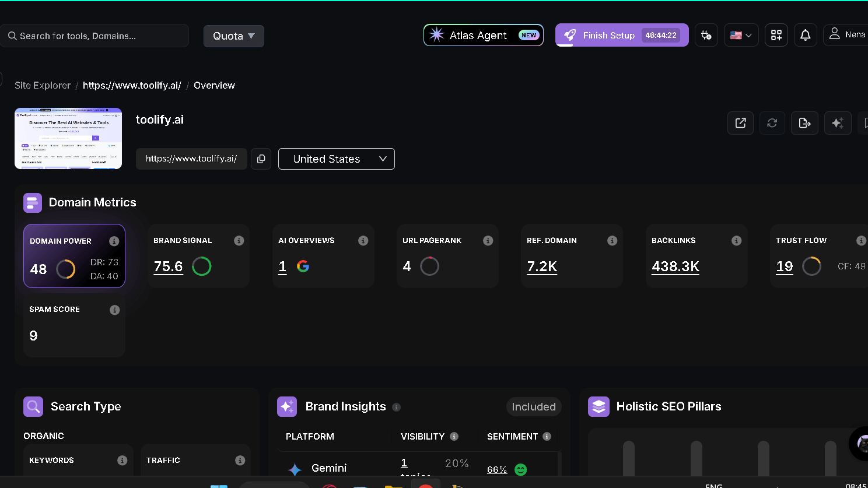868x488 pixels.
Task: Click Backlinks value 438.3K
Action: point(675,266)
